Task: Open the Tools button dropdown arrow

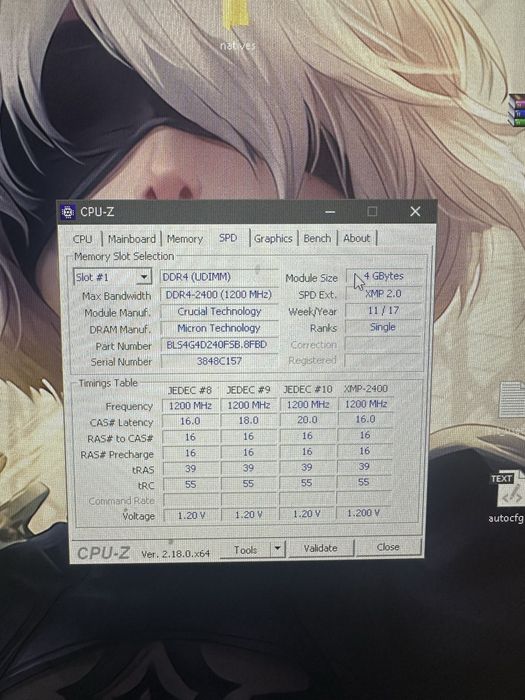Action: (278, 548)
